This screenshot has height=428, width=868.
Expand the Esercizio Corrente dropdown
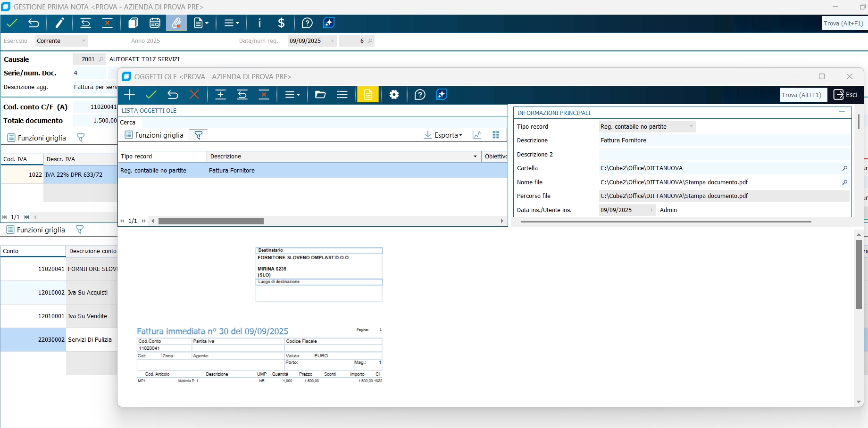[83, 41]
